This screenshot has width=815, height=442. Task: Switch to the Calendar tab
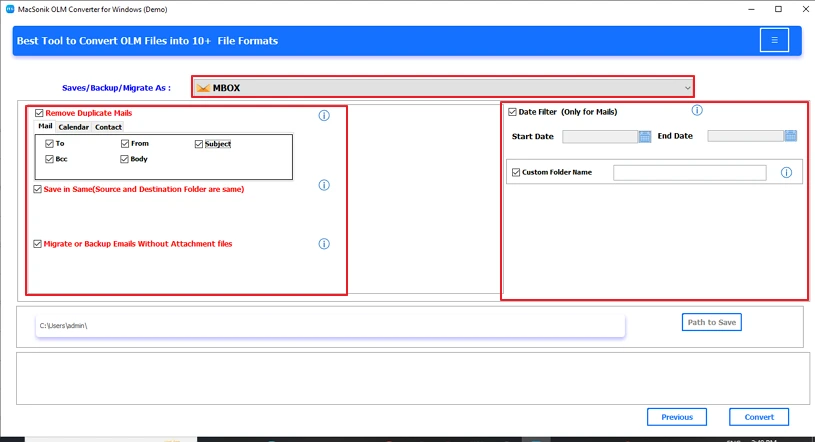(73, 127)
